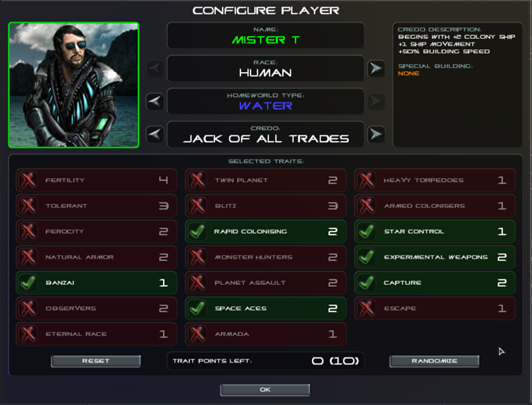Image resolution: width=532 pixels, height=405 pixels.
Task: Select next race with right arrow
Action: coord(376,68)
